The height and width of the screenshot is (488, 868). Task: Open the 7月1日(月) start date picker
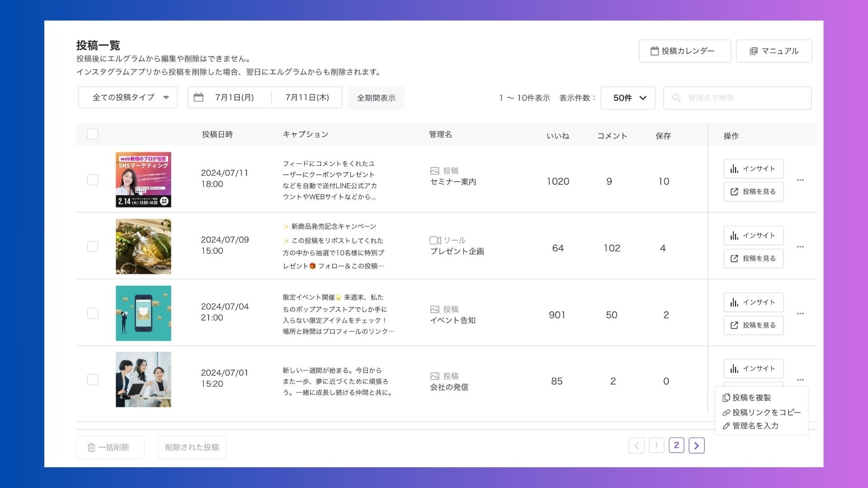coord(234,98)
